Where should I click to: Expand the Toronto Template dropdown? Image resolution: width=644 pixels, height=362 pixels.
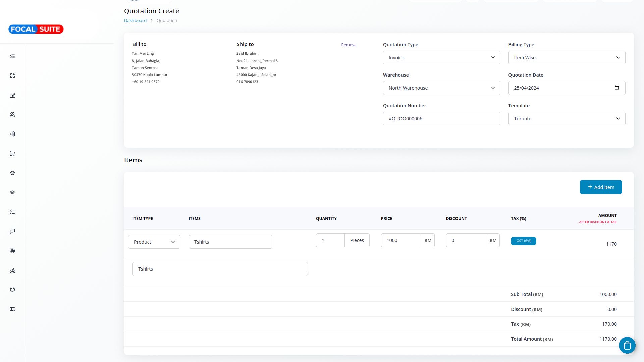pyautogui.click(x=567, y=119)
